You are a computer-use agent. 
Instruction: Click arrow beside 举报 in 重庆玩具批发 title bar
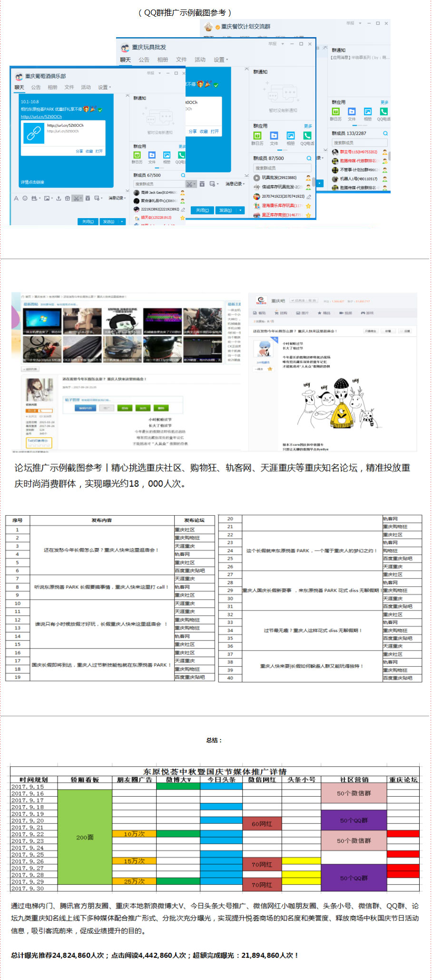click(x=283, y=44)
